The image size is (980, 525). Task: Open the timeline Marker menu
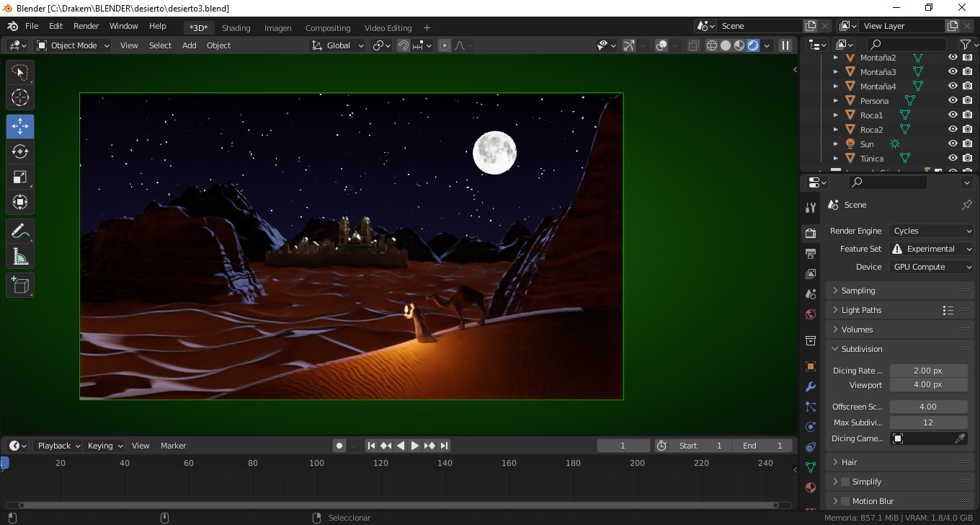[x=173, y=446]
